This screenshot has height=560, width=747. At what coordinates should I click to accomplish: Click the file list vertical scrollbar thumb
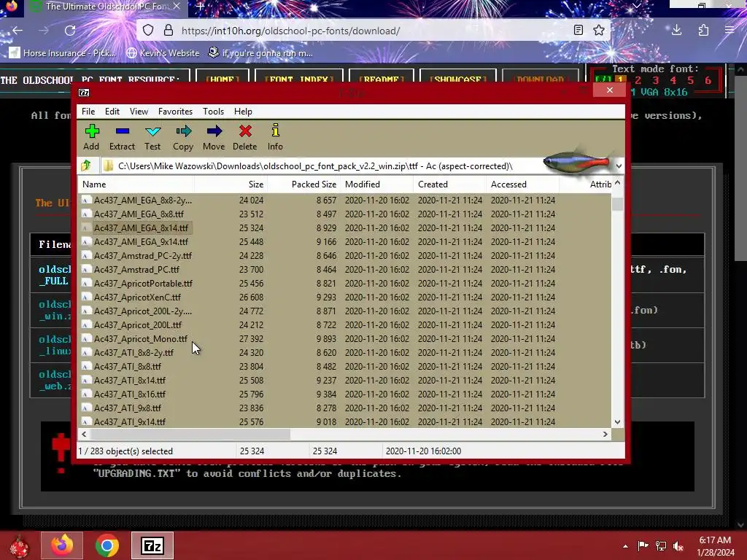tap(617, 204)
